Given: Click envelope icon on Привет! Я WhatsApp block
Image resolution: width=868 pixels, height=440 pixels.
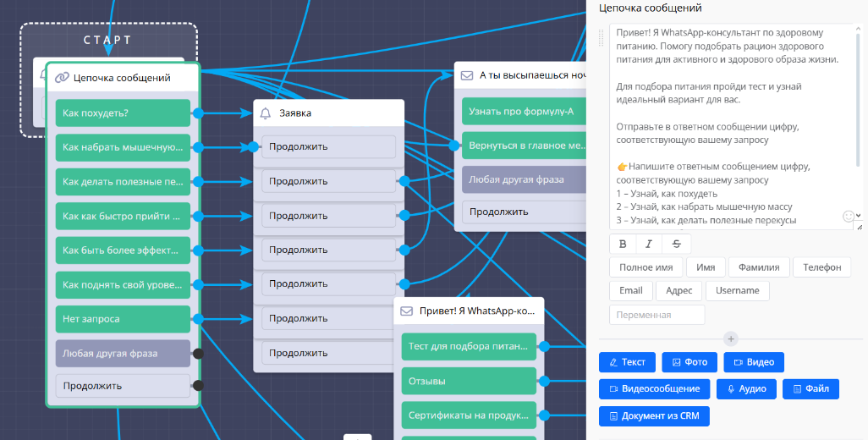Looking at the screenshot, I should coord(406,311).
